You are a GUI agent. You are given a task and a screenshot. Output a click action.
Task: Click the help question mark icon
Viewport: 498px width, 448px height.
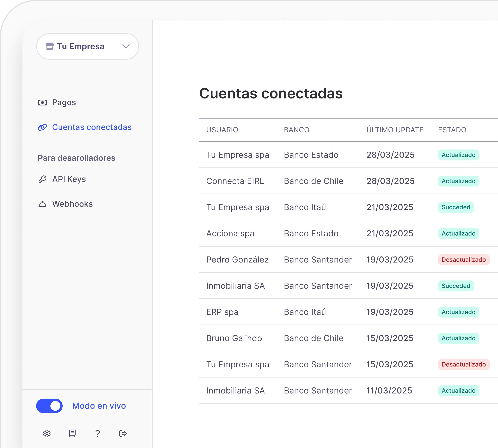coord(98,434)
